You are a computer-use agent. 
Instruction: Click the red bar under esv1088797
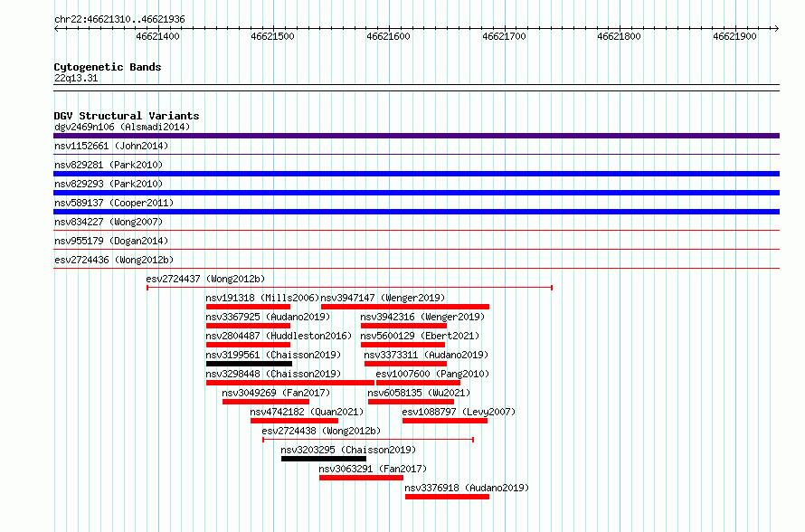445,421
